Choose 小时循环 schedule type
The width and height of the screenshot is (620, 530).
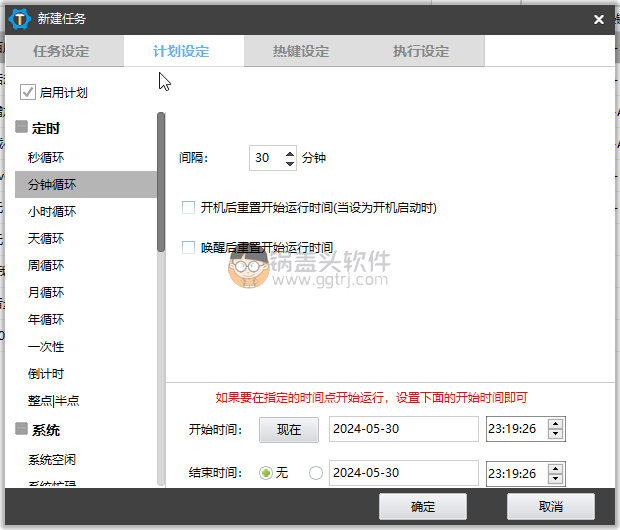click(86, 211)
